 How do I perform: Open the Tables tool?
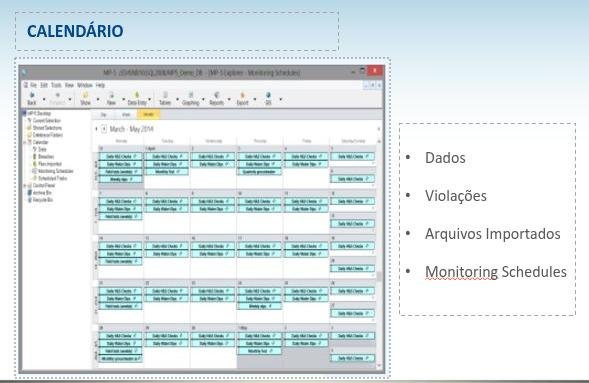(x=165, y=99)
